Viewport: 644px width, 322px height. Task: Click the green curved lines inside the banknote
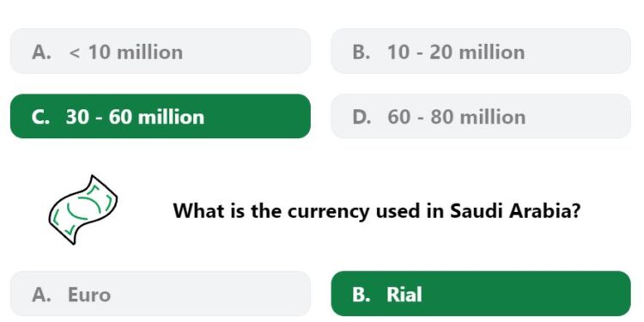(x=83, y=210)
